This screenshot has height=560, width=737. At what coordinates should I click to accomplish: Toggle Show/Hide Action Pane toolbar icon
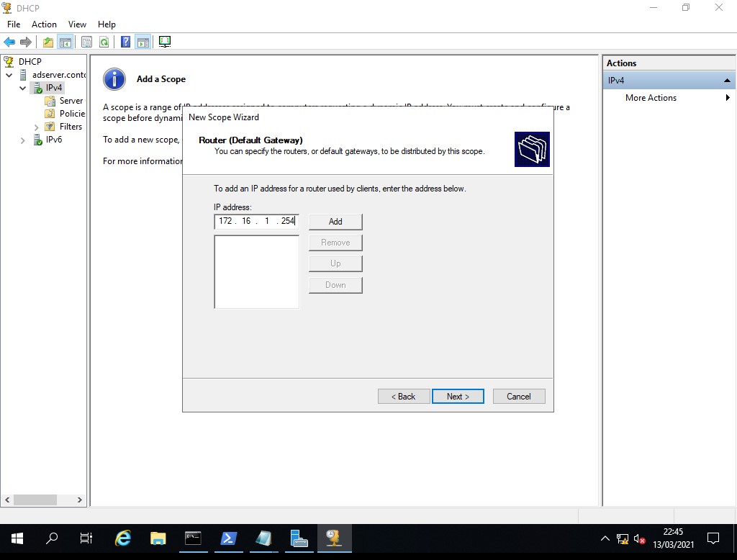143,42
